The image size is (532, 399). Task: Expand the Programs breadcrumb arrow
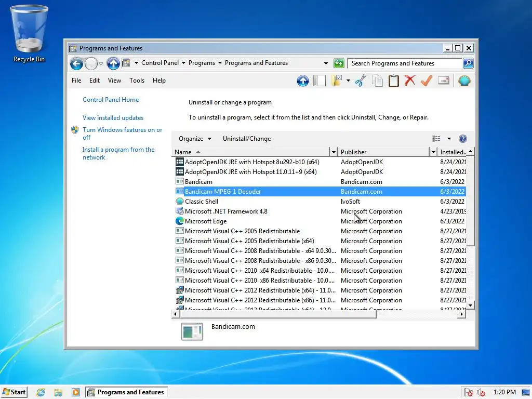pos(220,63)
